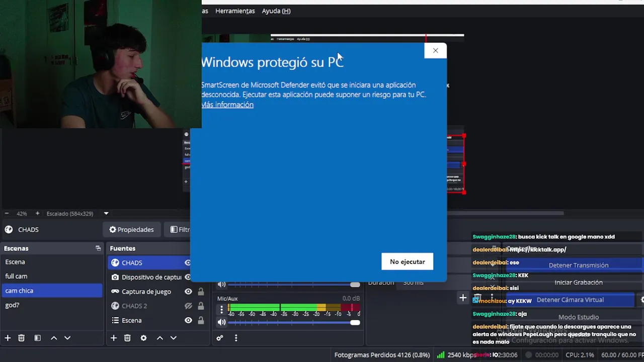The height and width of the screenshot is (362, 644).
Task: Select the full cam scene
Action: (x=52, y=276)
